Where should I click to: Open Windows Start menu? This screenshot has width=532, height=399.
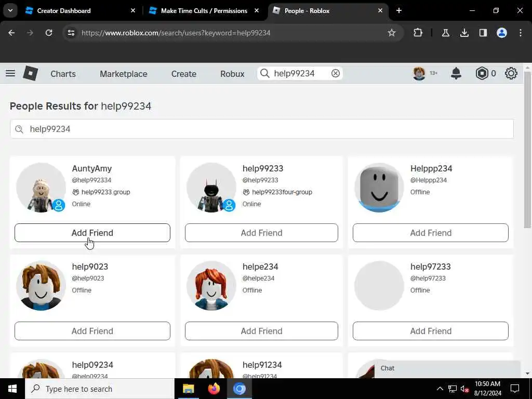pyautogui.click(x=12, y=389)
